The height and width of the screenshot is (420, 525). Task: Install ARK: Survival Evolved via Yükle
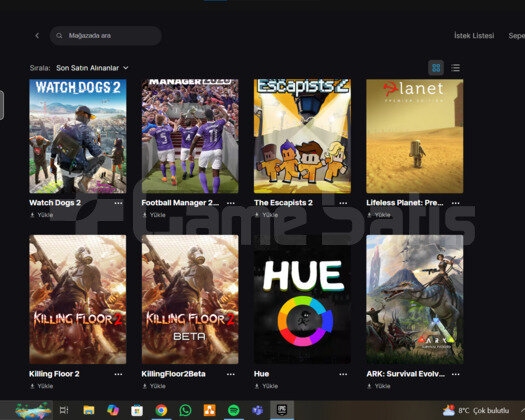[379, 386]
